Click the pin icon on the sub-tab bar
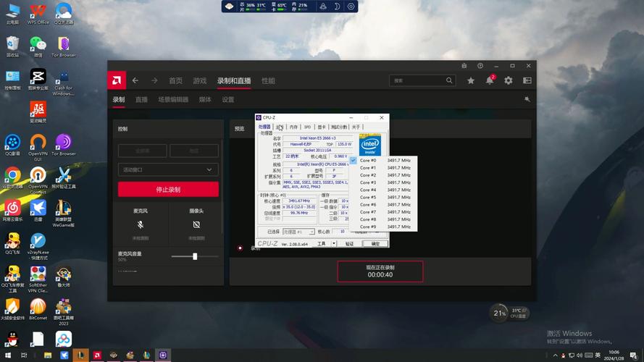Screen dimensions: 644x362 [x=527, y=99]
